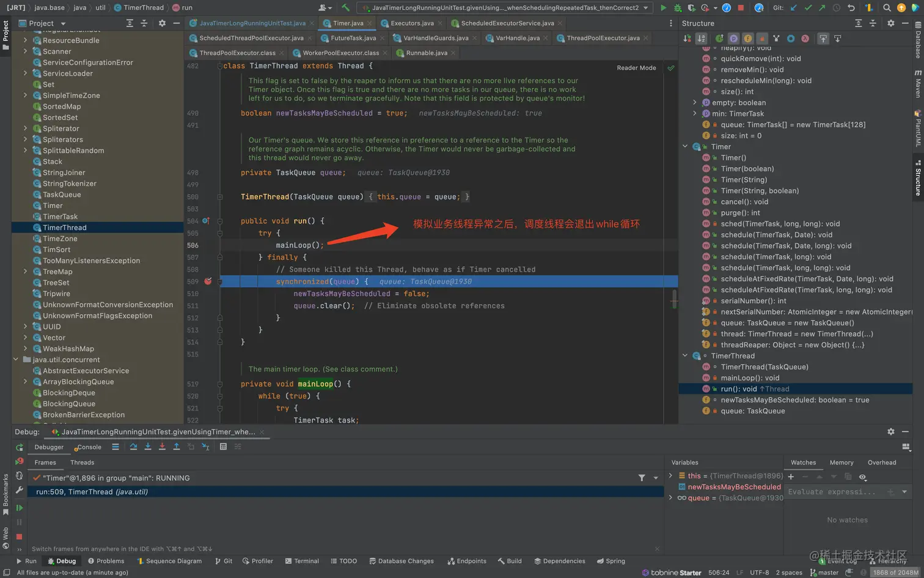Click breakpoint marker on line 509
Viewport: 924px width, 578px height.
point(208,281)
